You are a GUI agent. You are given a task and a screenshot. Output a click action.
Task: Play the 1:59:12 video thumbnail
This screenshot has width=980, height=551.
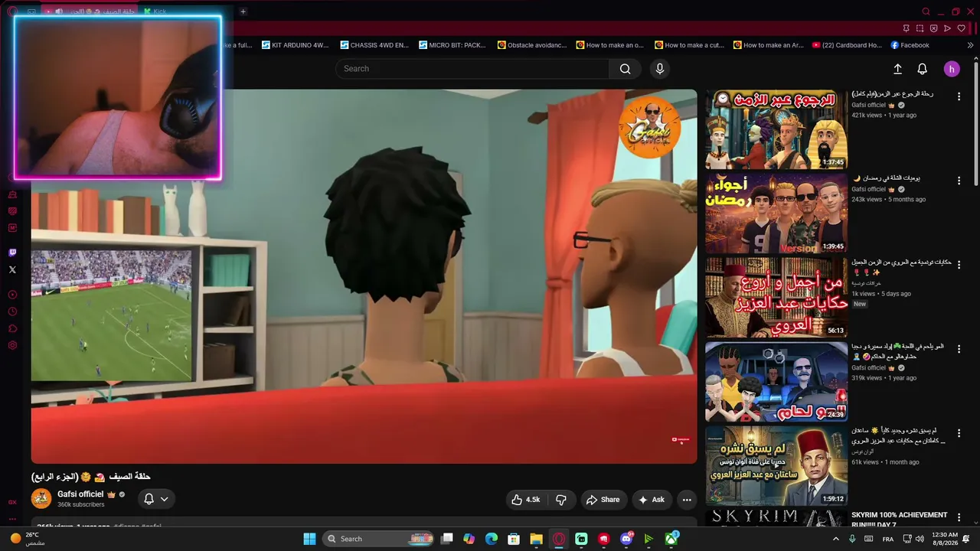[776, 466]
